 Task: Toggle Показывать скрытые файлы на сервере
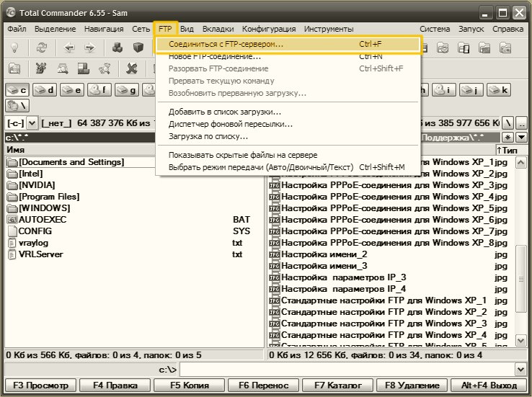288,155
